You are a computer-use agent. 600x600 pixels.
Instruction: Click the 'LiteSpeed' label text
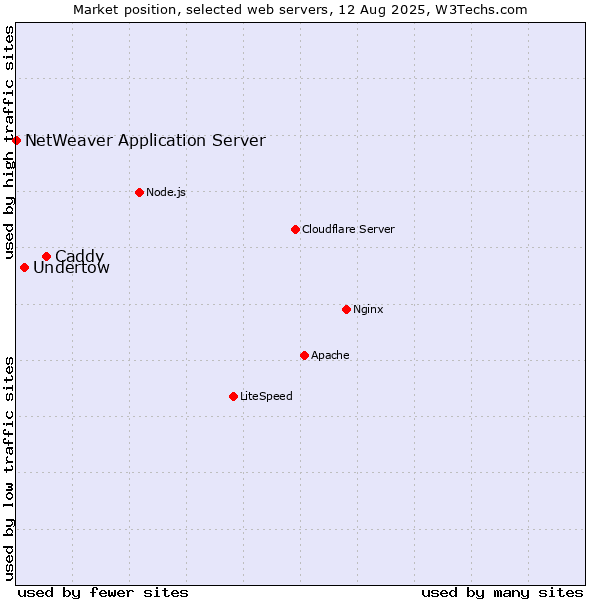pyautogui.click(x=266, y=396)
